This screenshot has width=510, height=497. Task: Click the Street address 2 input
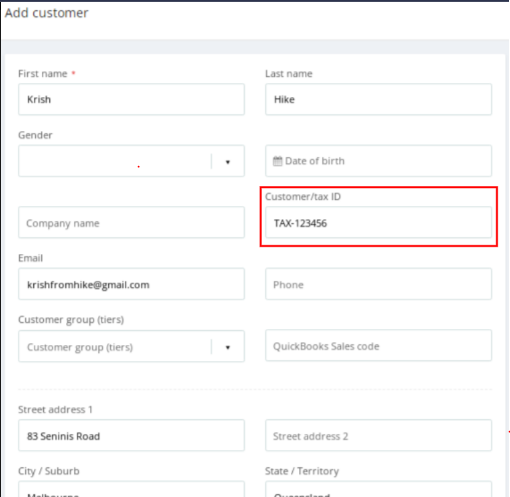tap(378, 435)
